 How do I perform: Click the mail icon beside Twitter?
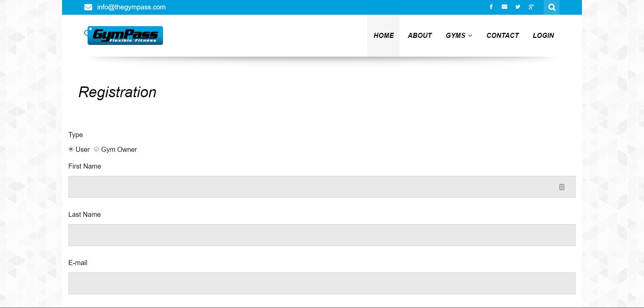pyautogui.click(x=504, y=7)
